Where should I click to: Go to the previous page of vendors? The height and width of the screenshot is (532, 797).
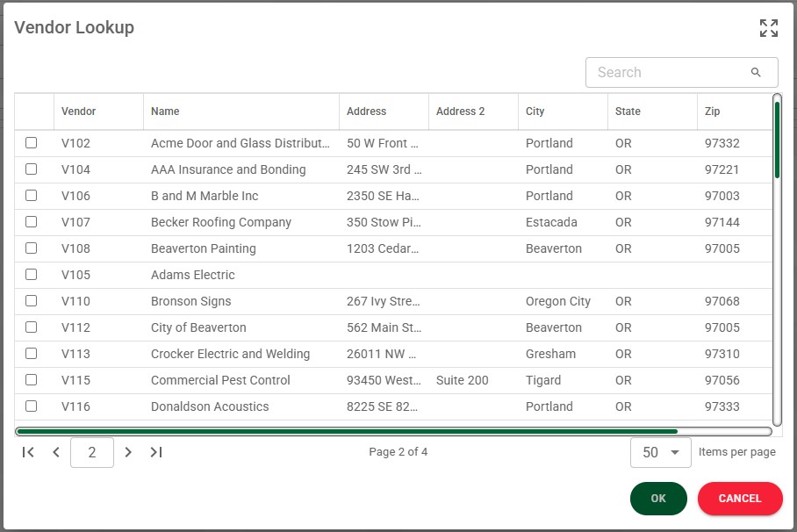pyautogui.click(x=56, y=452)
